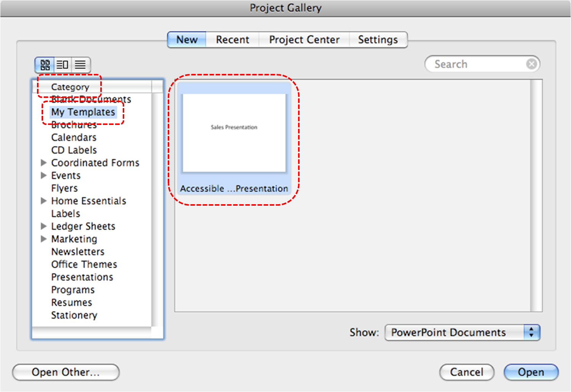Select the Coordinated Forms category
This screenshot has width=571, height=392.
95,163
